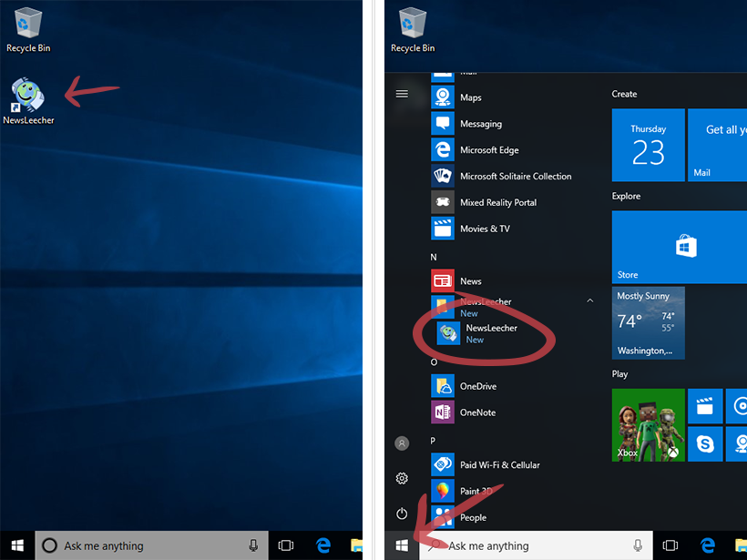Click the Create tile group header

[624, 94]
